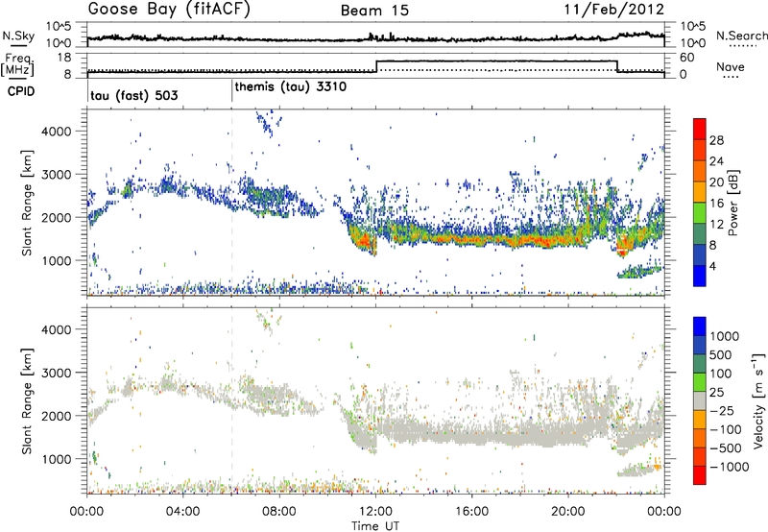Image resolution: width=768 pixels, height=532 pixels.
Task: Click the '16:00' time axis label
Action: (471, 512)
